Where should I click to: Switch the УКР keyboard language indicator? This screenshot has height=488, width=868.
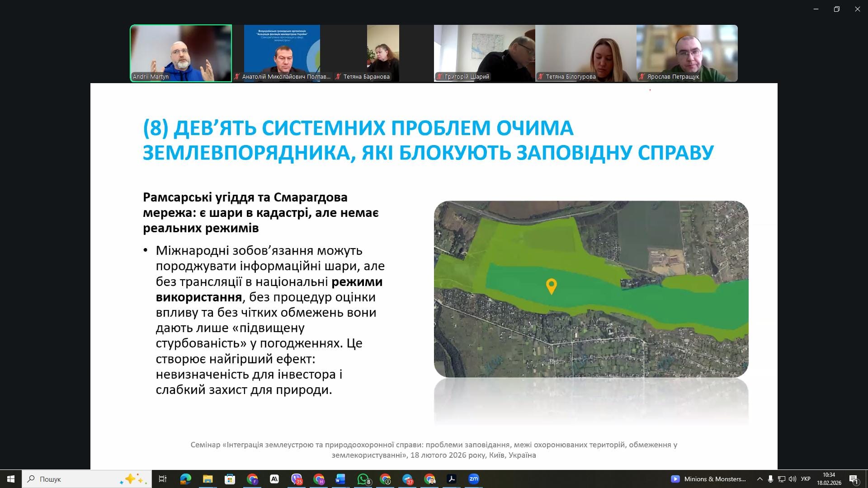pyautogui.click(x=806, y=479)
